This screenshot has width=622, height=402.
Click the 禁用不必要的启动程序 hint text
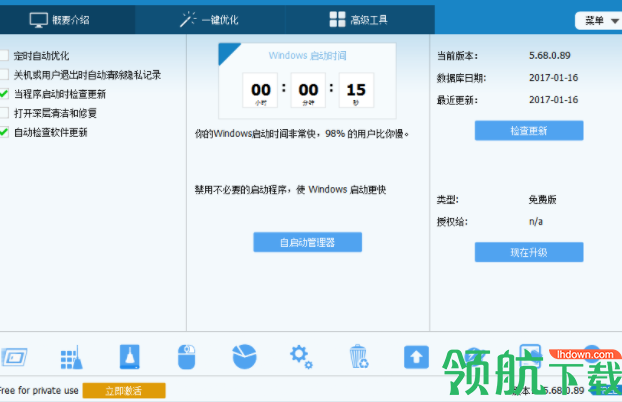290,190
